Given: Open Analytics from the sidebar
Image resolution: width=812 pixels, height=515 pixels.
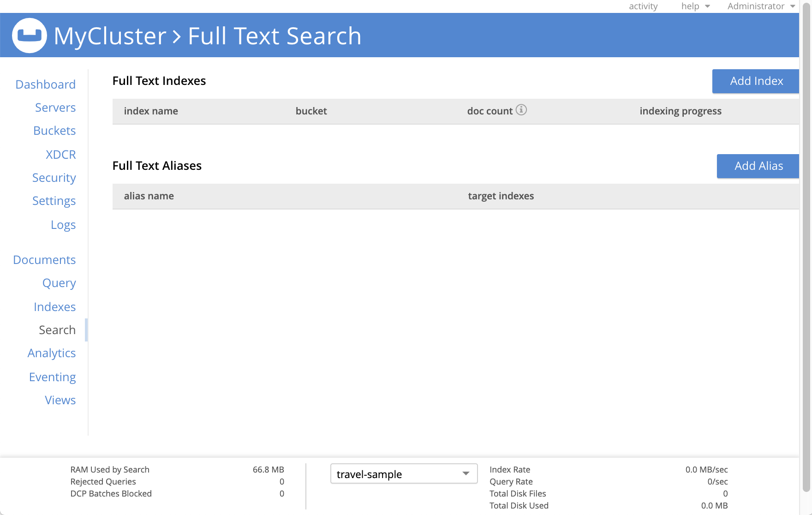Looking at the screenshot, I should (x=52, y=353).
